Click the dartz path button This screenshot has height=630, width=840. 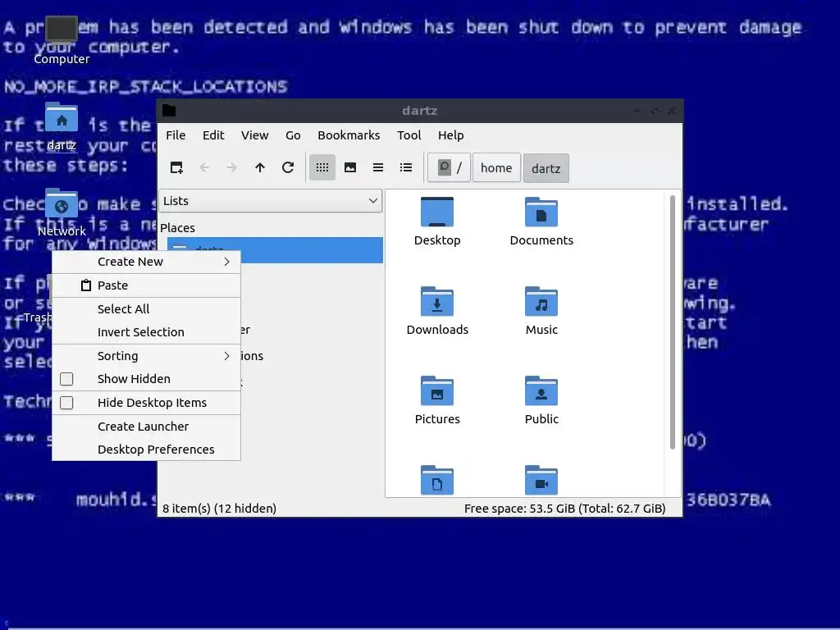546,168
